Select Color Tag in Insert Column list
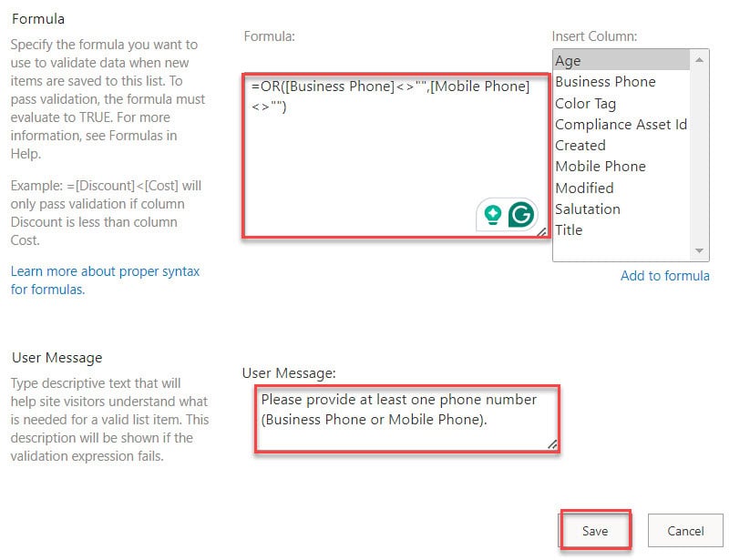 point(621,103)
